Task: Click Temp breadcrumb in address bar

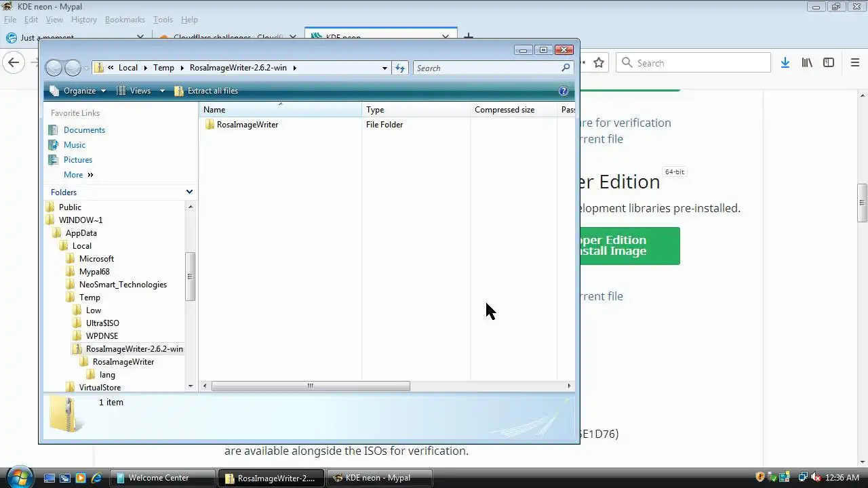Action: coord(163,68)
